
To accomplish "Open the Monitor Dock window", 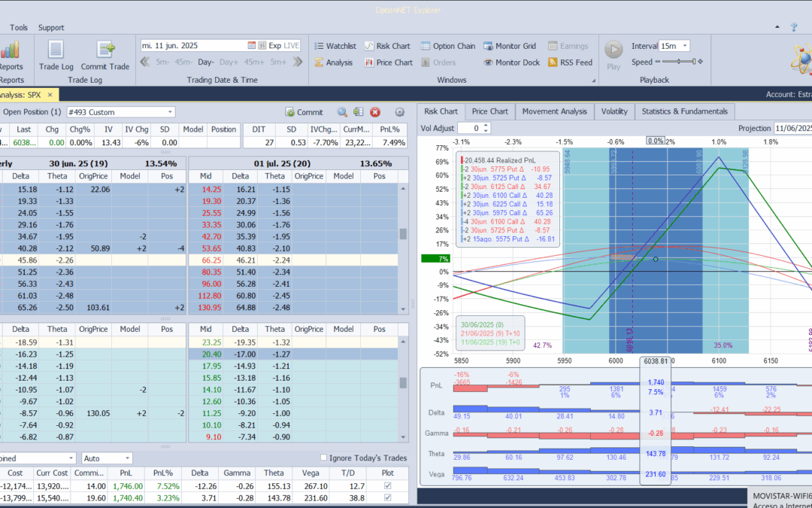I will point(512,62).
